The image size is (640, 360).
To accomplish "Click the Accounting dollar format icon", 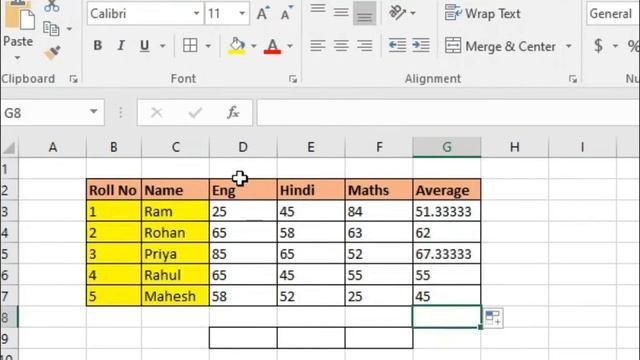I will pos(598,45).
